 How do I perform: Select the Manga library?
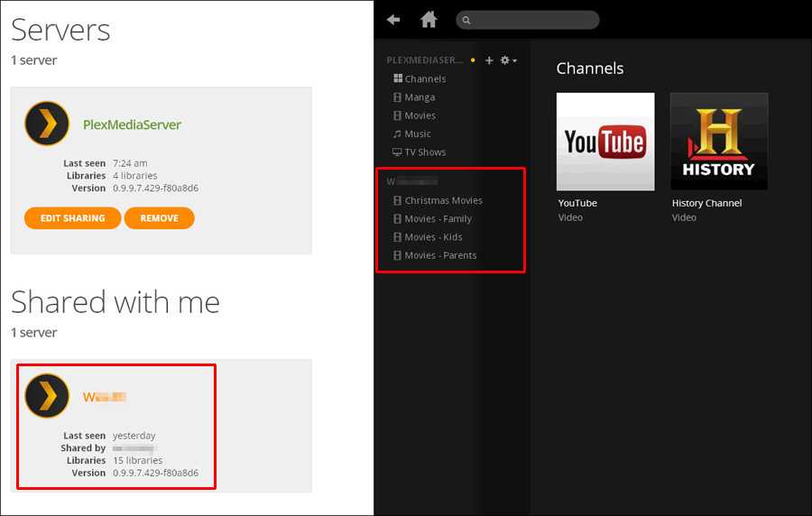click(x=419, y=97)
